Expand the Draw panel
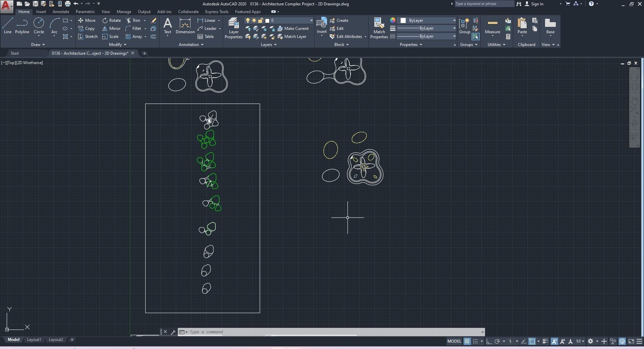Image resolution: width=644 pixels, height=349 pixels. (x=38, y=45)
